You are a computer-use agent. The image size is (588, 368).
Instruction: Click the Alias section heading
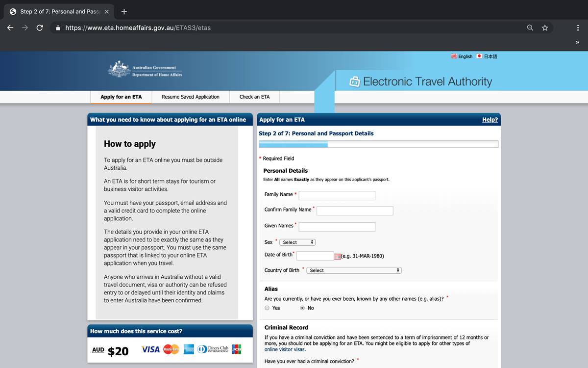click(x=271, y=289)
